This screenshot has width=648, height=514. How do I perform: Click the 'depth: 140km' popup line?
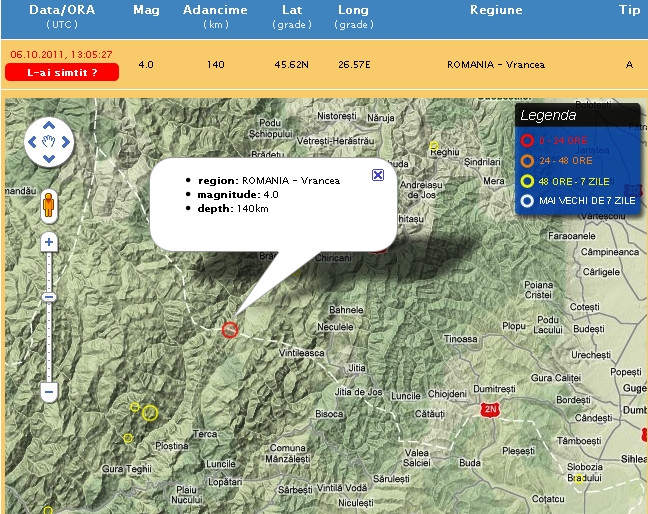point(233,209)
